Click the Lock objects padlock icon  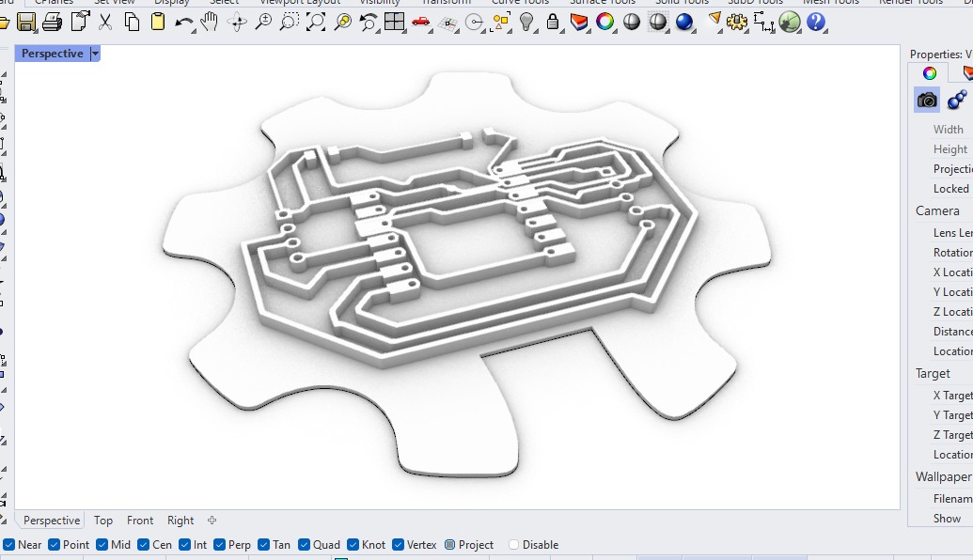(x=552, y=23)
